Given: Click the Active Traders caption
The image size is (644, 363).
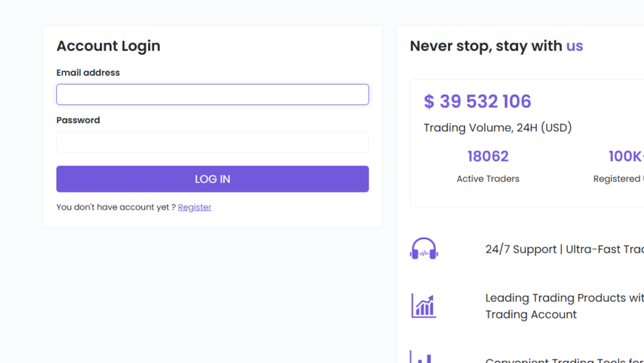Looking at the screenshot, I should (x=488, y=179).
